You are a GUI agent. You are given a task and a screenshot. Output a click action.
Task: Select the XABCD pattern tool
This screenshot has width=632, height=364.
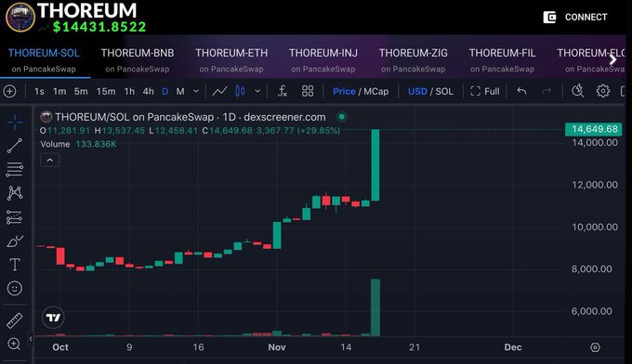[15, 193]
